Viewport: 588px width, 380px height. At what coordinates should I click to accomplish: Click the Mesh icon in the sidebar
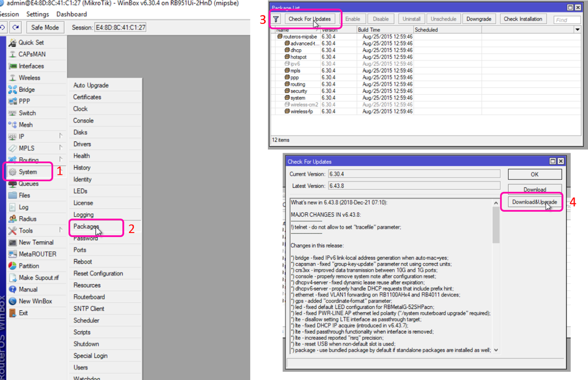(12, 125)
